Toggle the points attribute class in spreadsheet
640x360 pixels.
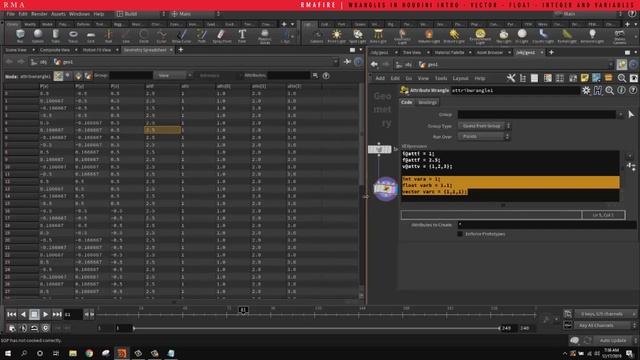[58, 76]
